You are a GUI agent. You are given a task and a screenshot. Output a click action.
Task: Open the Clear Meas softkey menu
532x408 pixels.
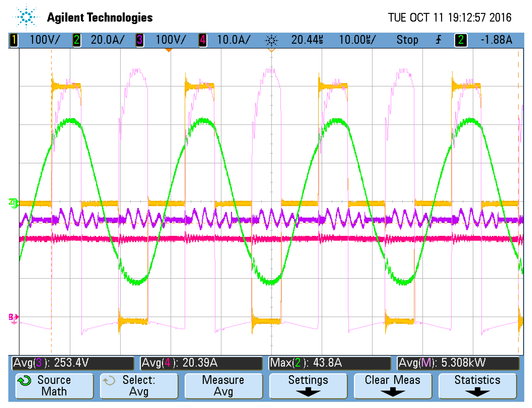(393, 386)
